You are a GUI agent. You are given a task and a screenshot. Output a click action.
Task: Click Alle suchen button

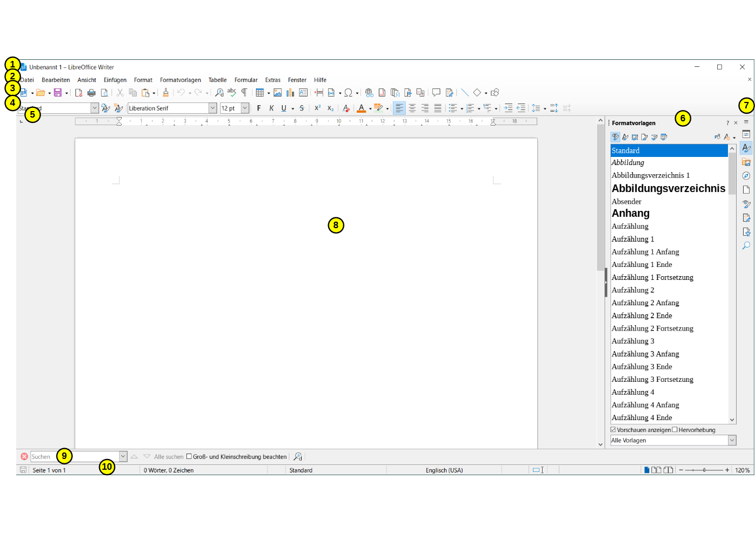(x=169, y=457)
